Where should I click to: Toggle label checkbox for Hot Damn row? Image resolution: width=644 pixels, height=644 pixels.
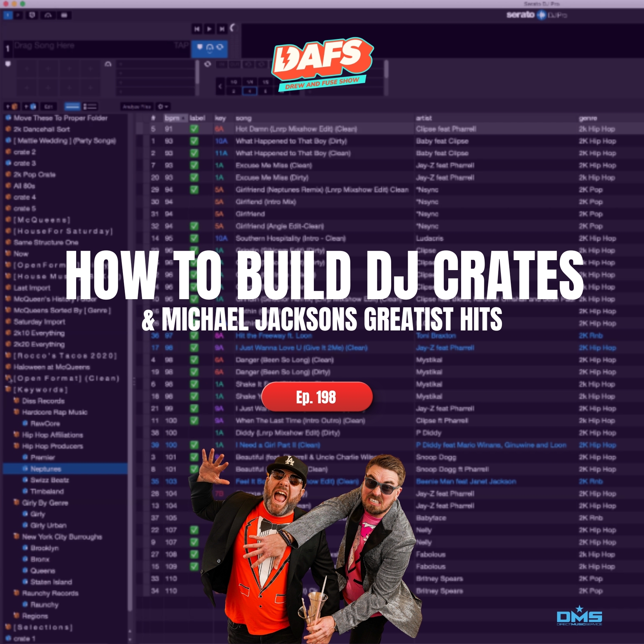tap(194, 129)
